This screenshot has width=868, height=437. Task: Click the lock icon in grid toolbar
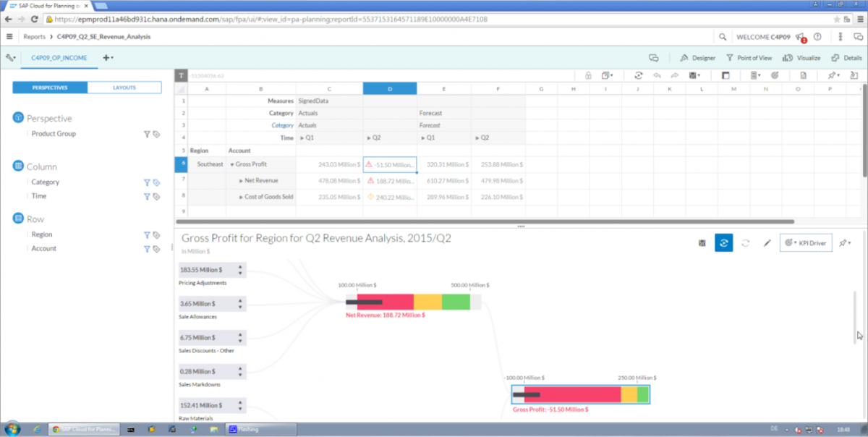click(588, 75)
